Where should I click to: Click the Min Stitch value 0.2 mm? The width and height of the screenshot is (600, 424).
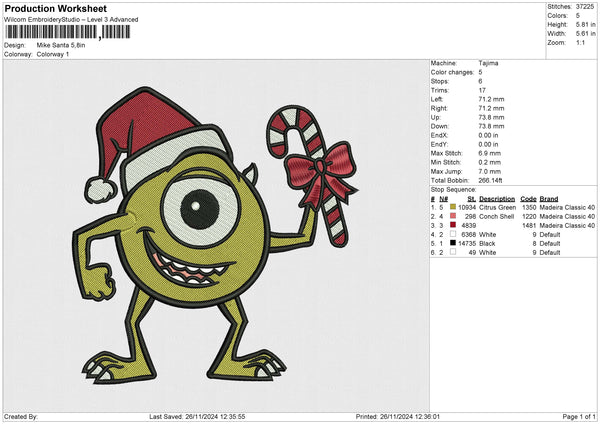coord(489,162)
